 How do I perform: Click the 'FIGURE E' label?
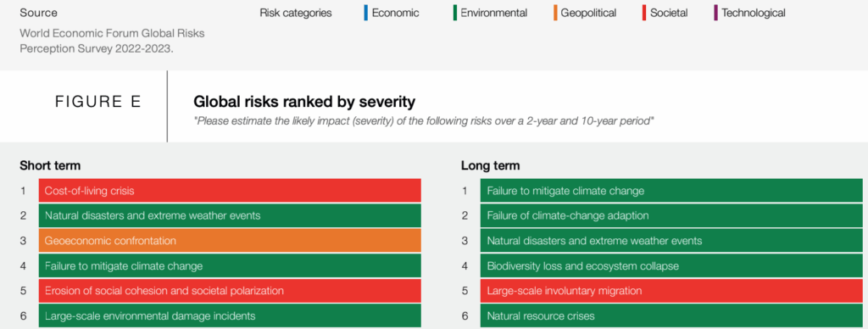coord(98,102)
